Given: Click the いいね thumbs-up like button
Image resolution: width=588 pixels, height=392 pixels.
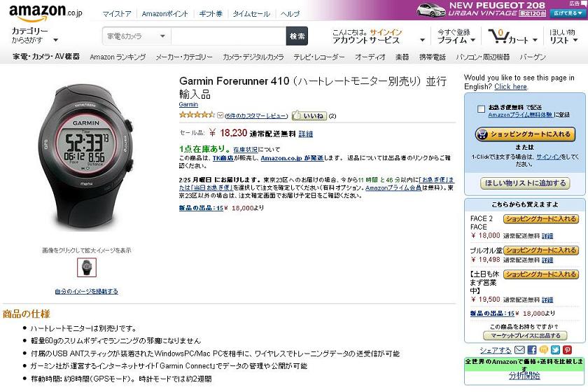Looking at the screenshot, I should pyautogui.click(x=309, y=115).
